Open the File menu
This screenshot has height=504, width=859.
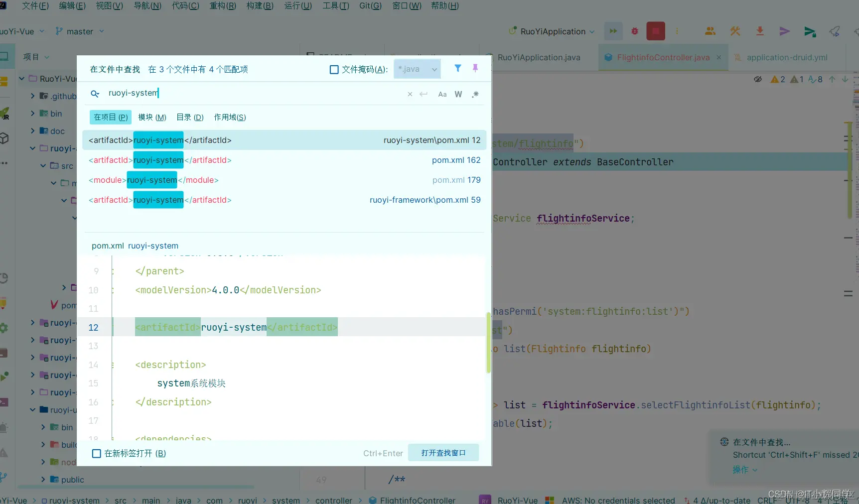pyautogui.click(x=35, y=6)
